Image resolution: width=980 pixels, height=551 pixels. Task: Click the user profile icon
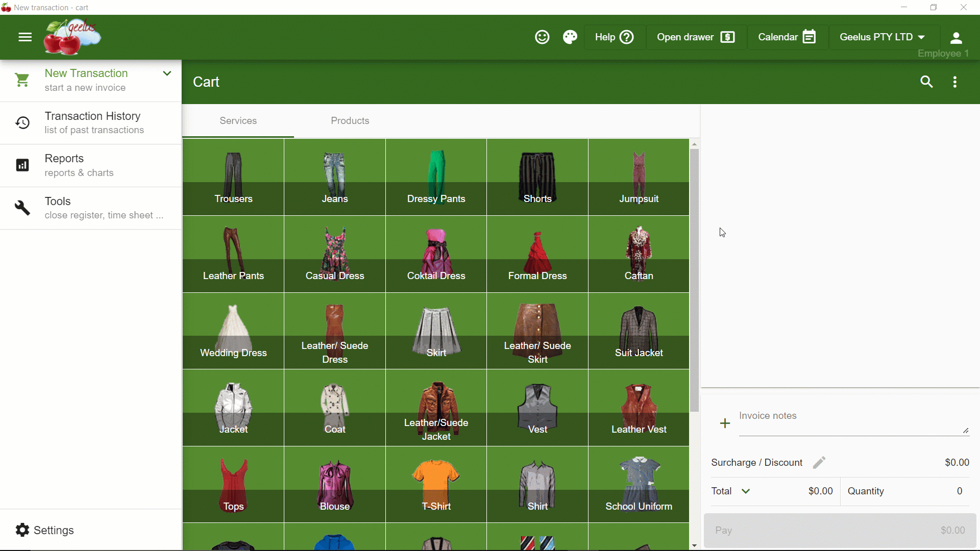[x=956, y=37]
